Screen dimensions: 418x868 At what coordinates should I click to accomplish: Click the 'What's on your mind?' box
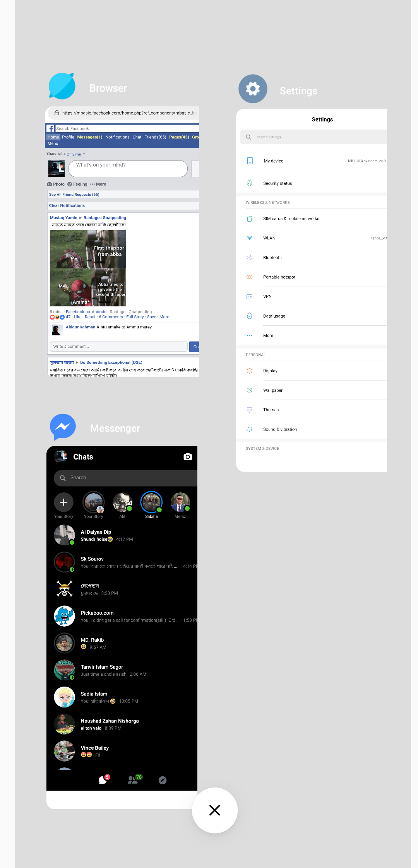point(128,169)
